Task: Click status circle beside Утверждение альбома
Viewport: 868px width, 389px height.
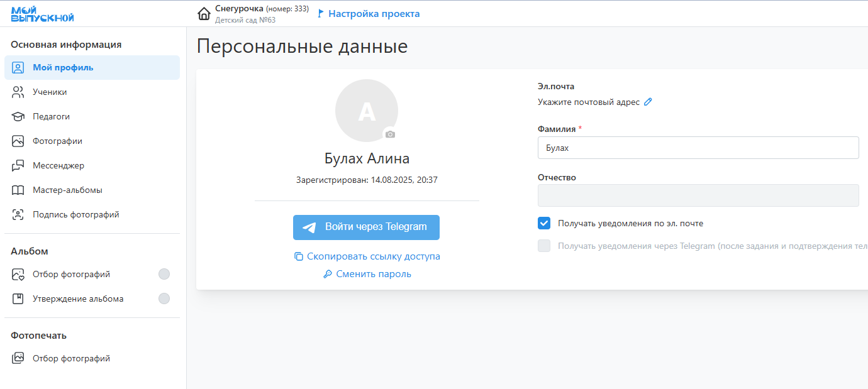Action: point(164,299)
